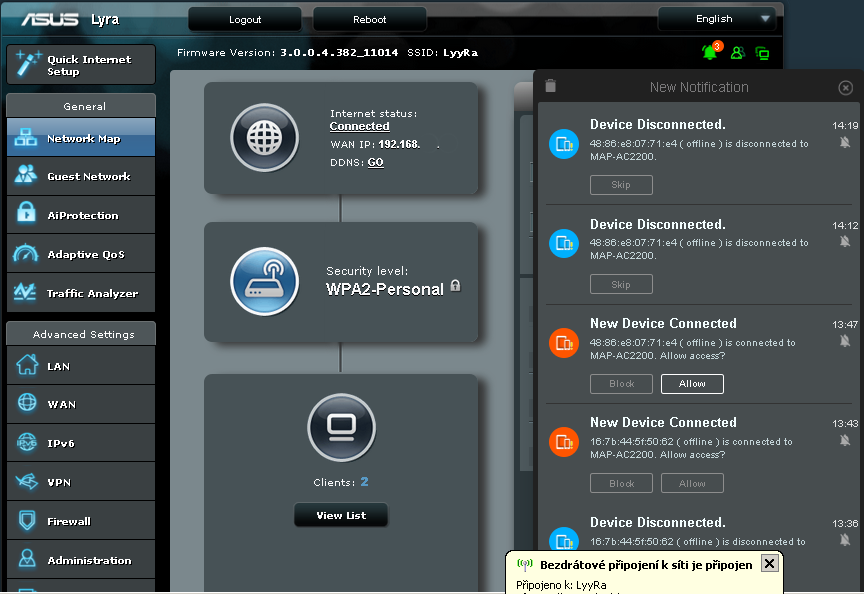Allow the device connected at 13:47
Image resolution: width=864 pixels, height=594 pixels.
[x=692, y=384]
